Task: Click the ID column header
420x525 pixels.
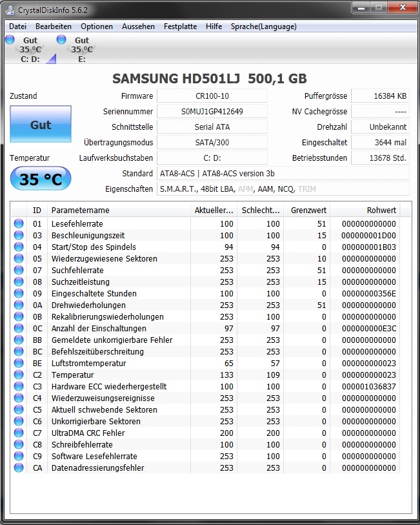Action: point(37,211)
